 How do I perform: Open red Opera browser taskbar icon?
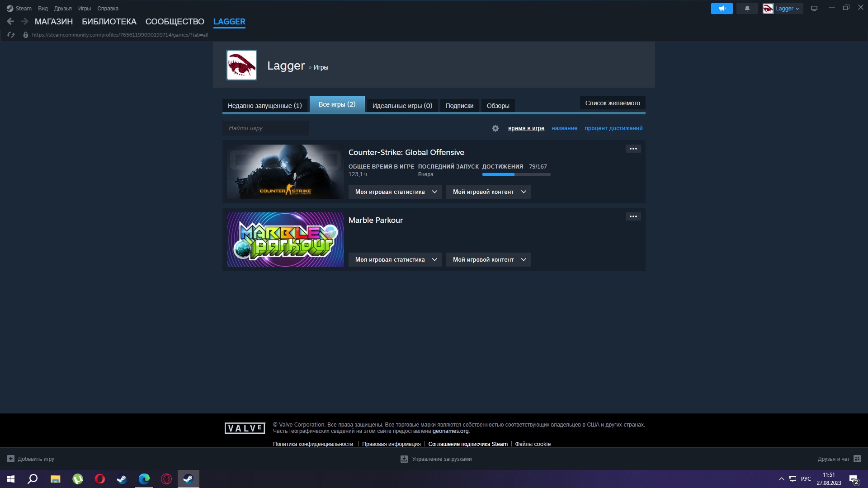tap(100, 479)
